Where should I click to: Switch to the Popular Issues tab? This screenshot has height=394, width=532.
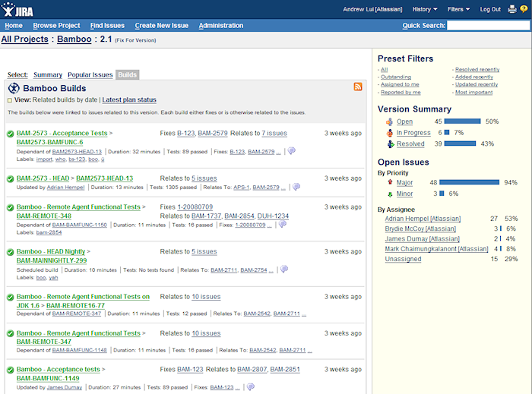click(90, 74)
